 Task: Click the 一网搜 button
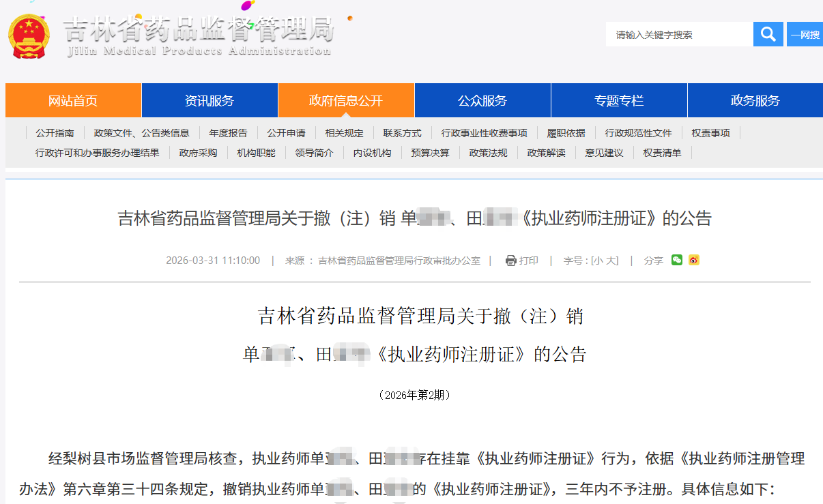click(x=805, y=35)
